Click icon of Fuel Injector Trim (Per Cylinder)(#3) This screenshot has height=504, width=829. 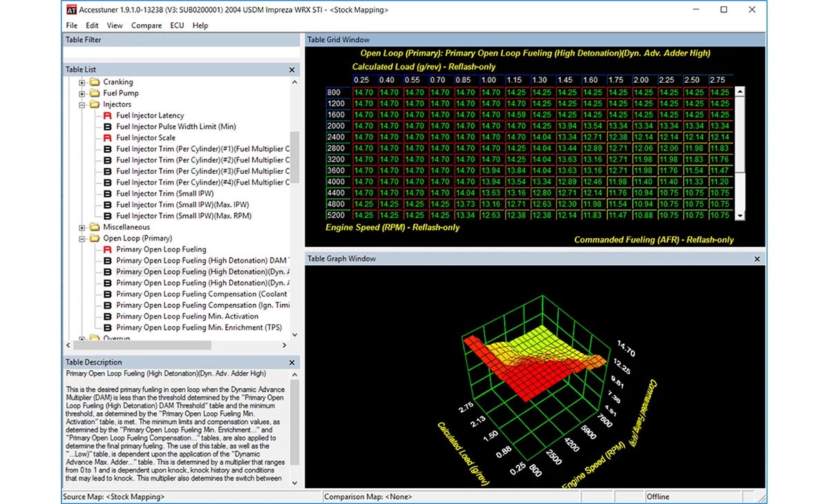tap(108, 171)
